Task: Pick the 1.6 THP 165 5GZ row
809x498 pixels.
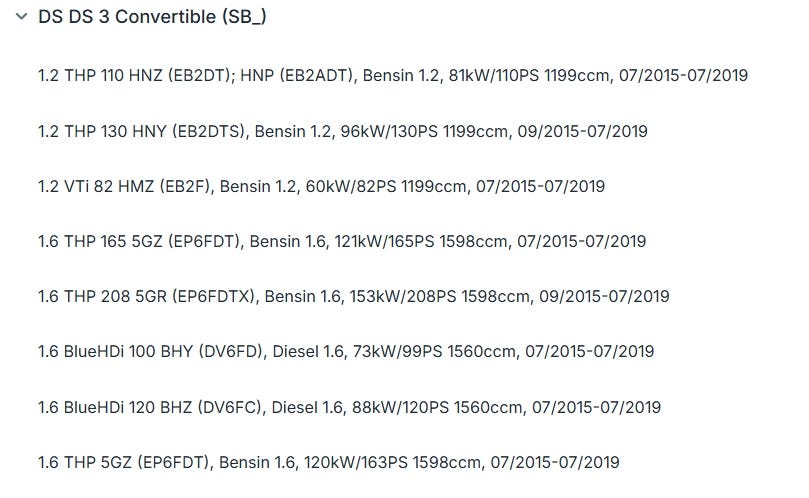Action: 342,242
